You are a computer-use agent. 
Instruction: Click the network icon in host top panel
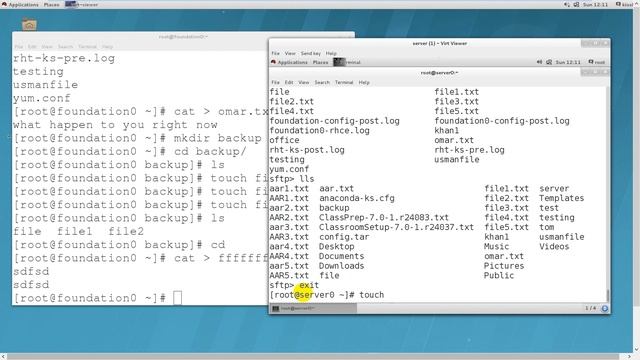[x=576, y=4]
